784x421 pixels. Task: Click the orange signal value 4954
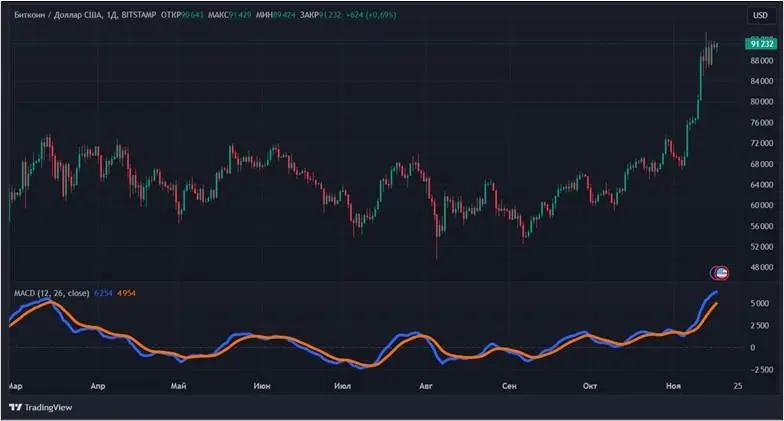(127, 292)
